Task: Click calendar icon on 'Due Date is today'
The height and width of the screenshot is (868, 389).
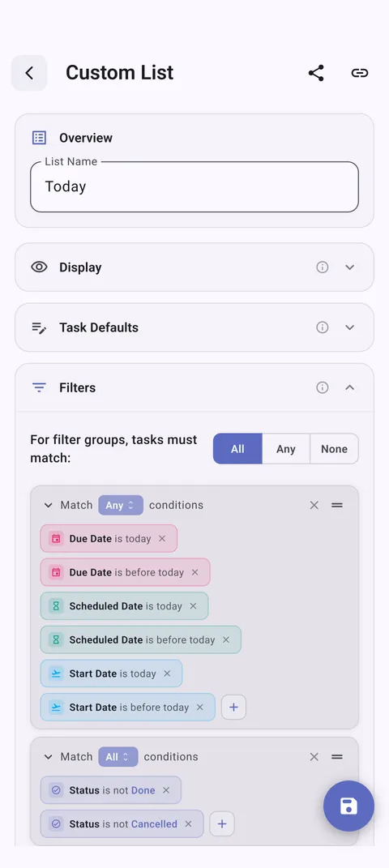Action: [55, 539]
